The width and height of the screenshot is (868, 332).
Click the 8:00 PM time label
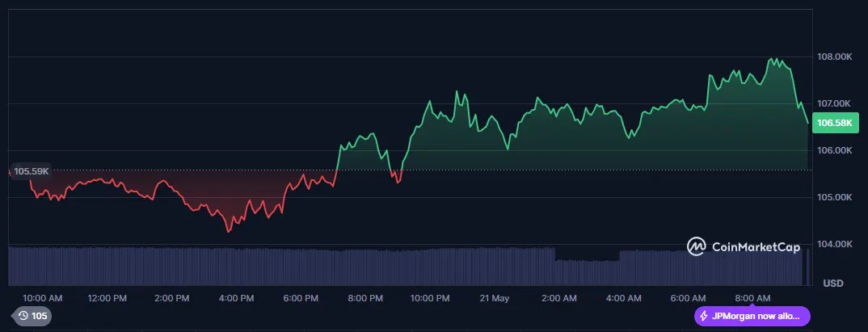pyautogui.click(x=365, y=298)
